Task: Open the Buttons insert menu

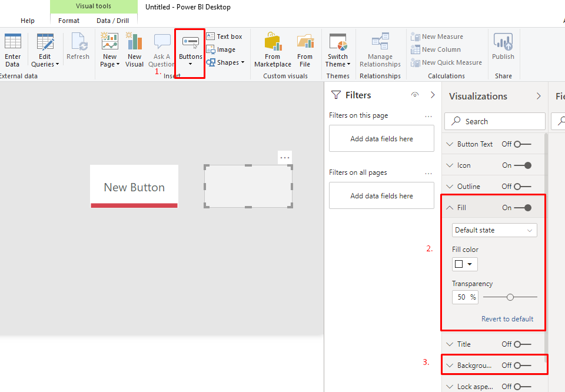Action: tap(191, 51)
